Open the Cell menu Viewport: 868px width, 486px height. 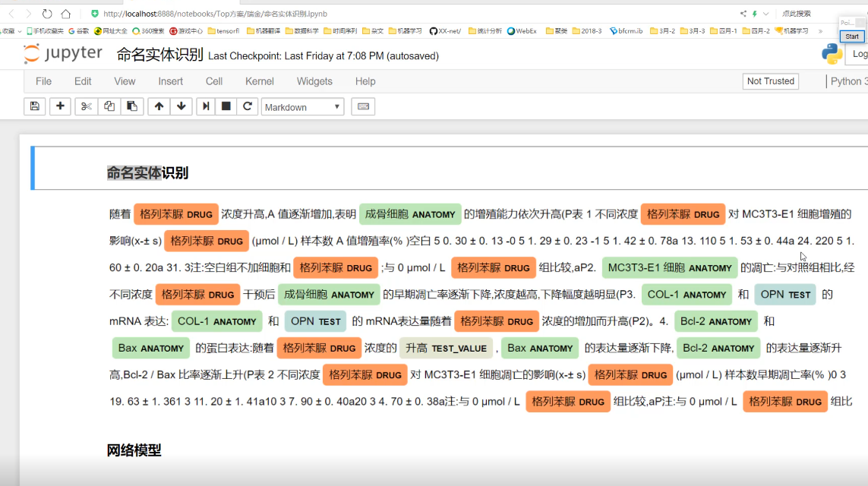(214, 81)
